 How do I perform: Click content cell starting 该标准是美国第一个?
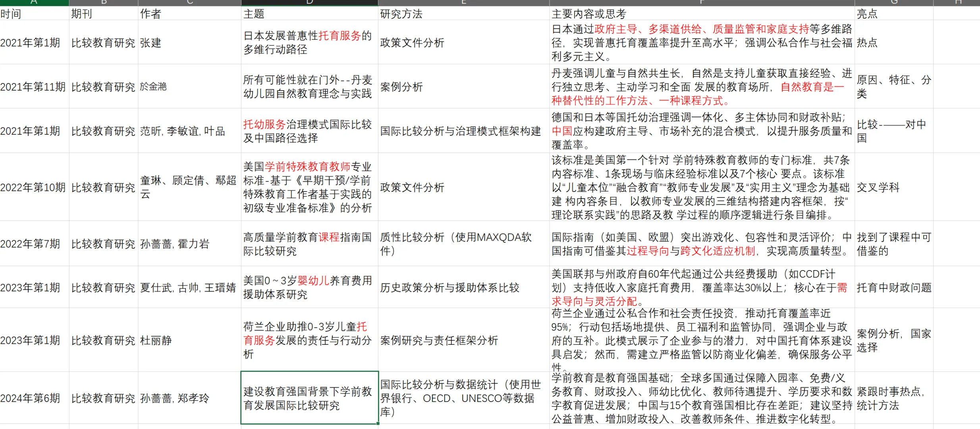point(702,187)
